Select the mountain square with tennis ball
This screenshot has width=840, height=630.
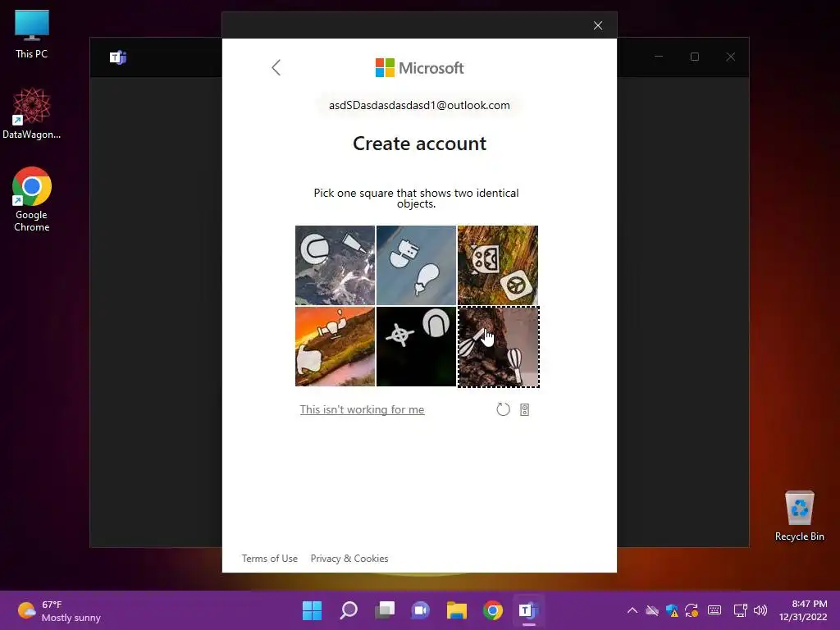[335, 265]
